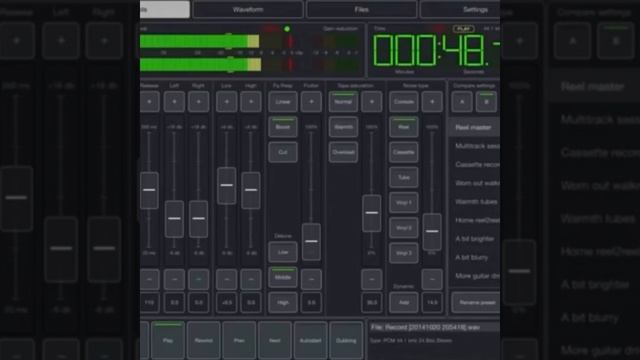Select Vinyl 2 noise type
Viewport: 640px width, 360px height.
pos(404,228)
